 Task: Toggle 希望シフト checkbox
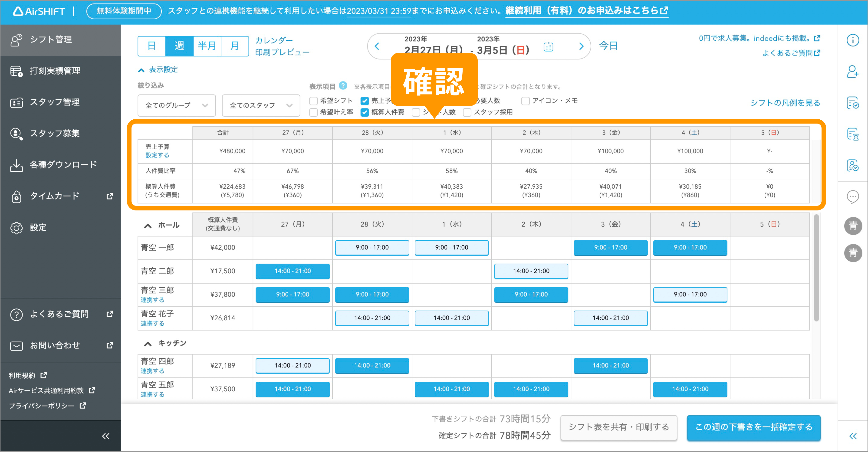coord(313,101)
